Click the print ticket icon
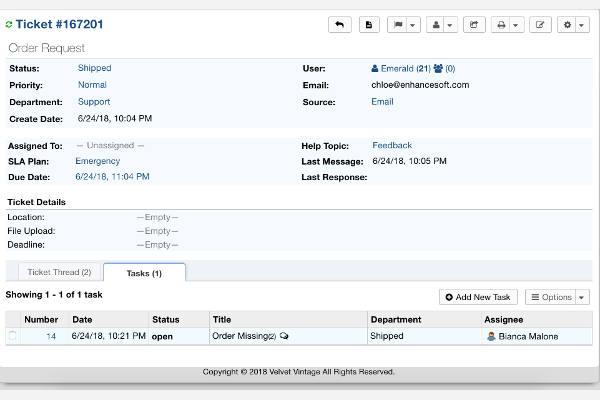The height and width of the screenshot is (400, 600). coord(501,25)
